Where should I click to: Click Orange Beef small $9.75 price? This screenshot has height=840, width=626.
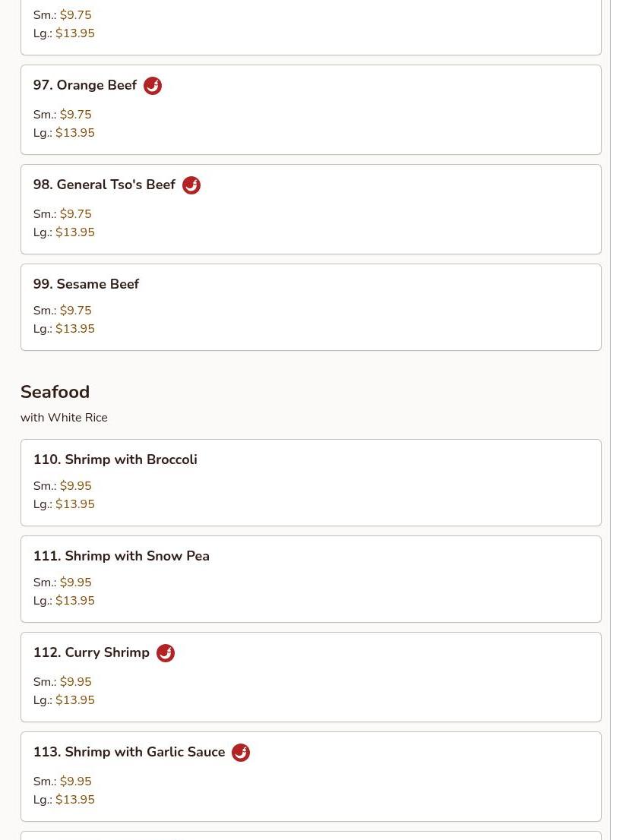pyautogui.click(x=75, y=115)
